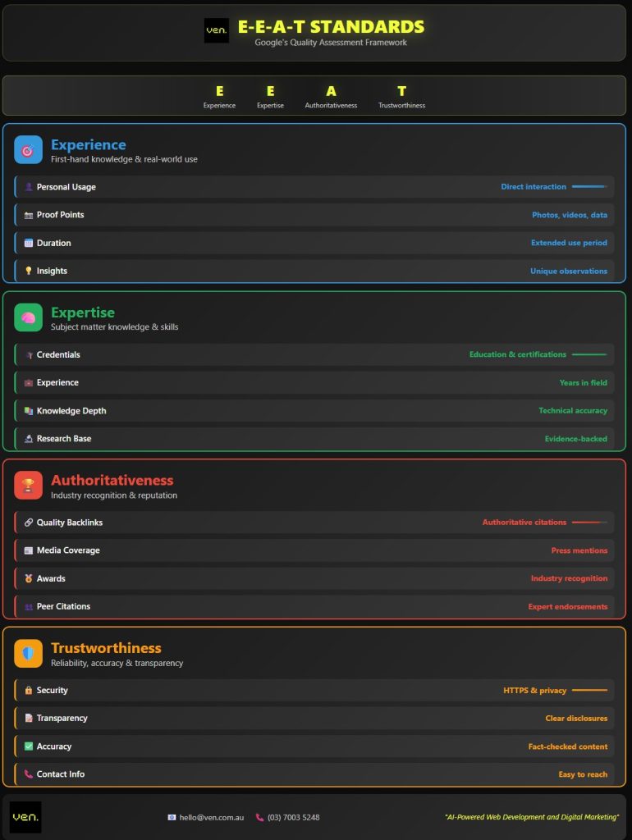Select the Expertise tab in legend
This screenshot has height=840, width=632.
270,96
